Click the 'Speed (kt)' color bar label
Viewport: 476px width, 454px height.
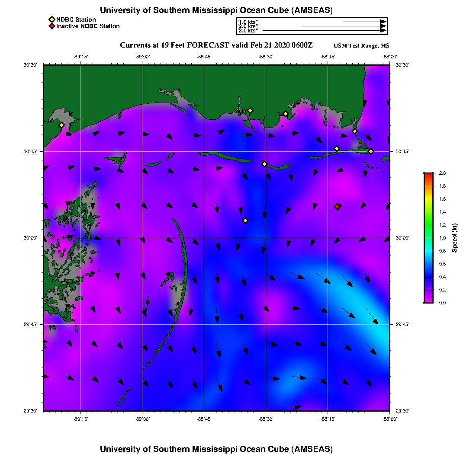tap(455, 238)
